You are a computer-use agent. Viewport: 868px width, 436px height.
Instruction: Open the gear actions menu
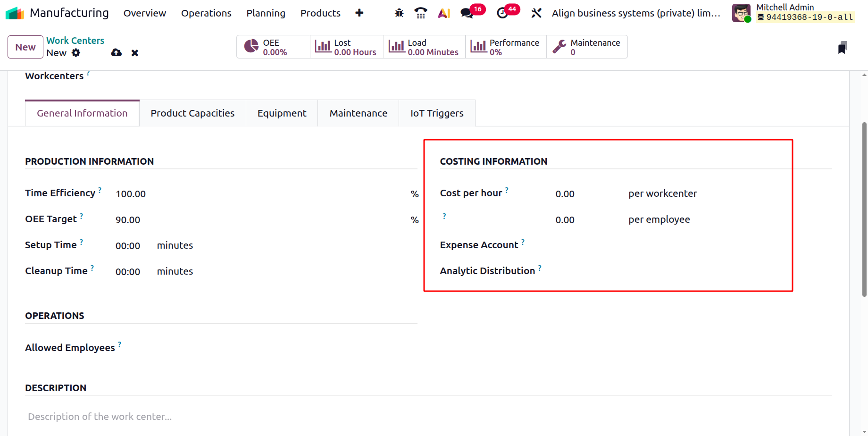76,53
